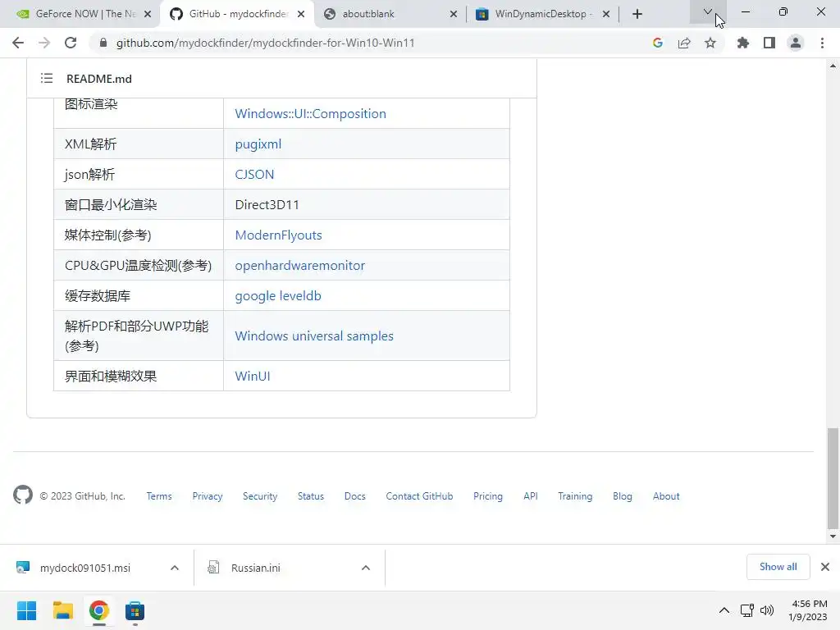
Task: Open Microsoft Store from taskbar
Action: (x=135, y=610)
